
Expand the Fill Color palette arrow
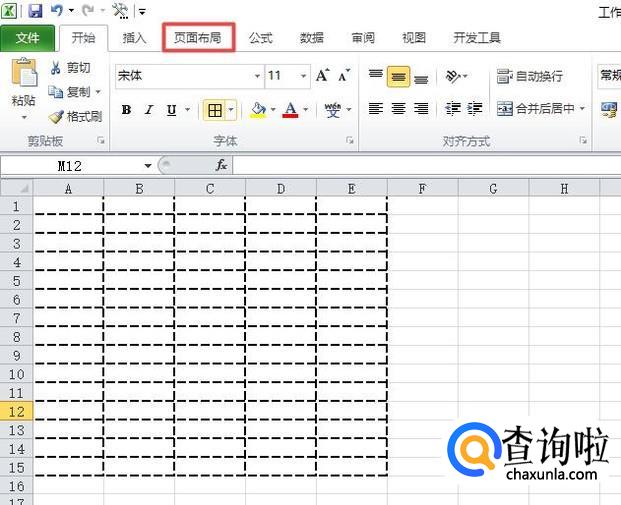click(x=273, y=109)
